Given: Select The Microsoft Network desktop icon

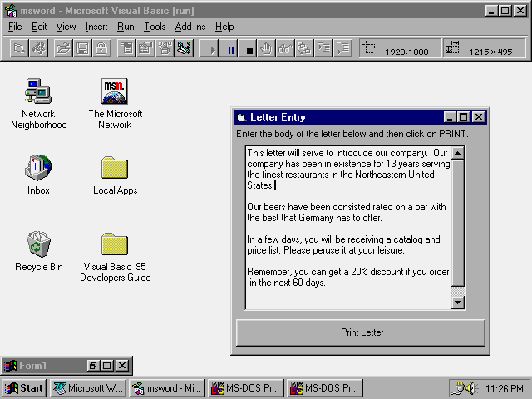Looking at the screenshot, I should coord(115,91).
